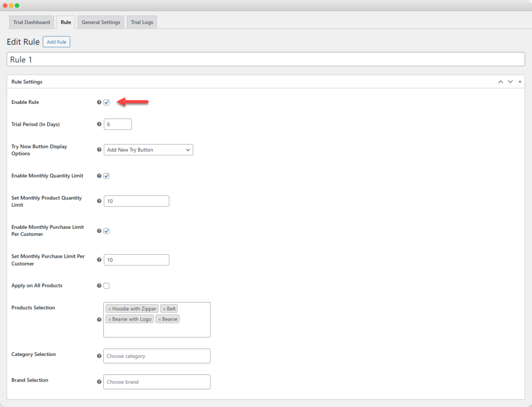
Task: Remove Beanie with Logo product tag
Action: 110,319
